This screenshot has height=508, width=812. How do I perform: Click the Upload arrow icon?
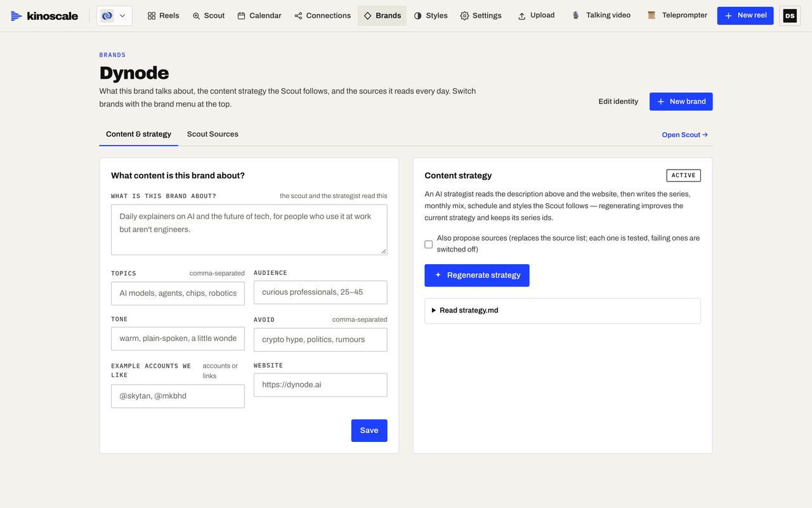[x=521, y=16]
